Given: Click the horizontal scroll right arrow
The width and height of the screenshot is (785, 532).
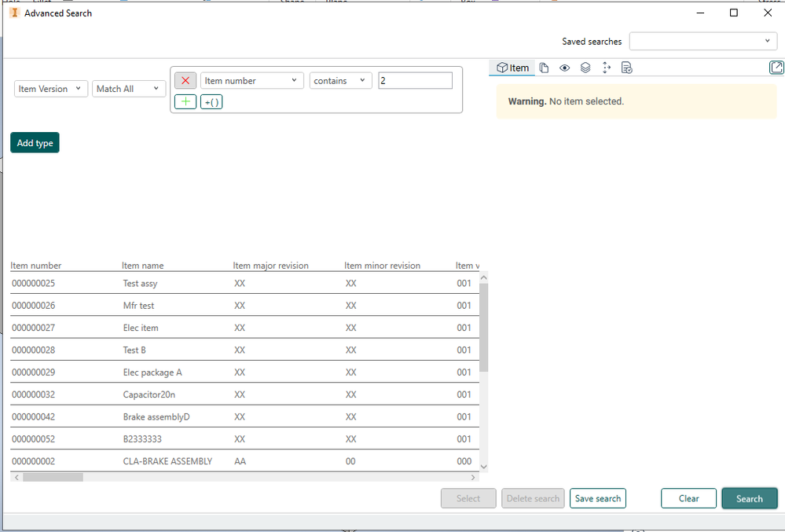Looking at the screenshot, I should pyautogui.click(x=473, y=478).
